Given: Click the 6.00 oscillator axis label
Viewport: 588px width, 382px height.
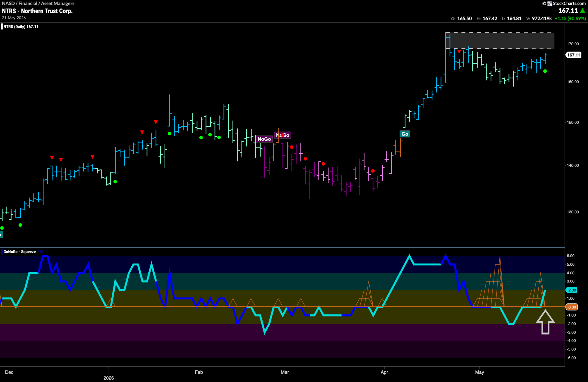Looking at the screenshot, I should (571, 256).
